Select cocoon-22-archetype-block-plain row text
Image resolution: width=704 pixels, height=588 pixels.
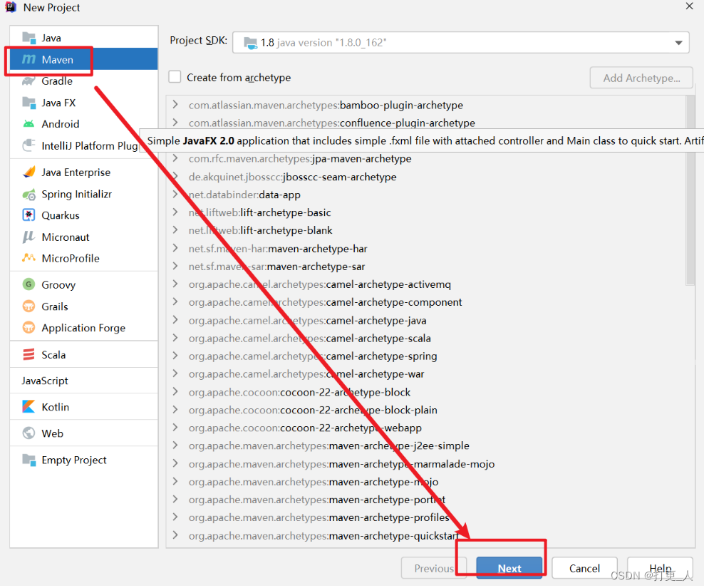[x=313, y=410]
